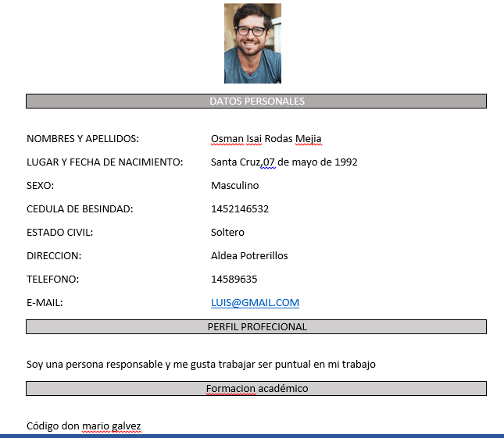The image size is (504, 438).
Task: Click the phone number 14589635
Action: pyautogui.click(x=234, y=280)
